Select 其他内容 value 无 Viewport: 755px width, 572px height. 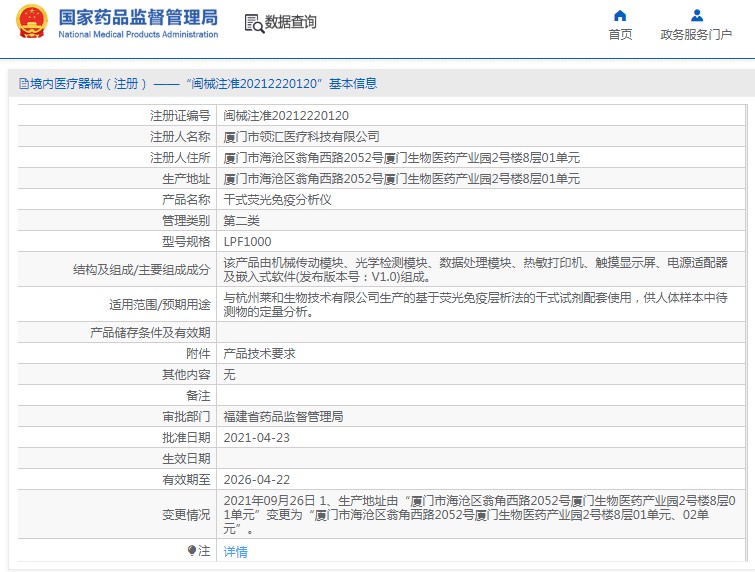(229, 375)
